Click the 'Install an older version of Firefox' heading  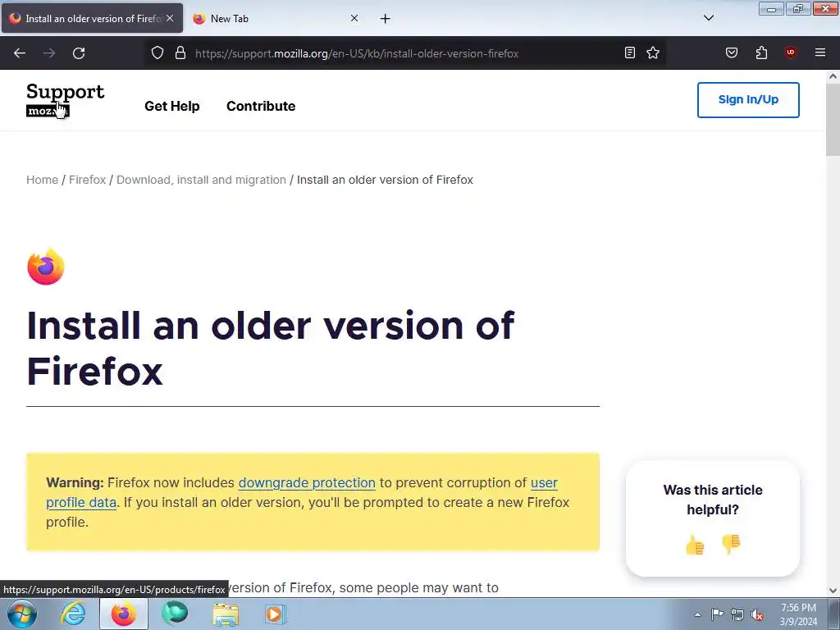coord(271,348)
